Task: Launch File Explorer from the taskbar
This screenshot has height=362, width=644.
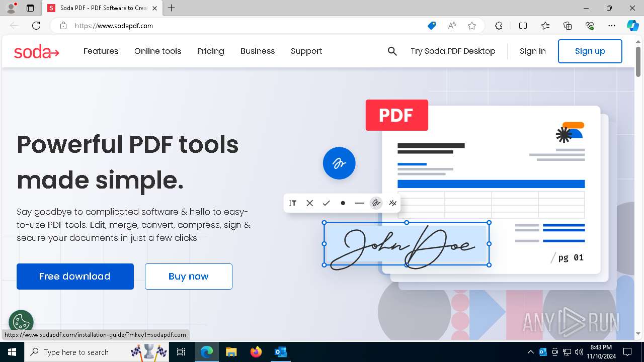Action: (x=231, y=352)
